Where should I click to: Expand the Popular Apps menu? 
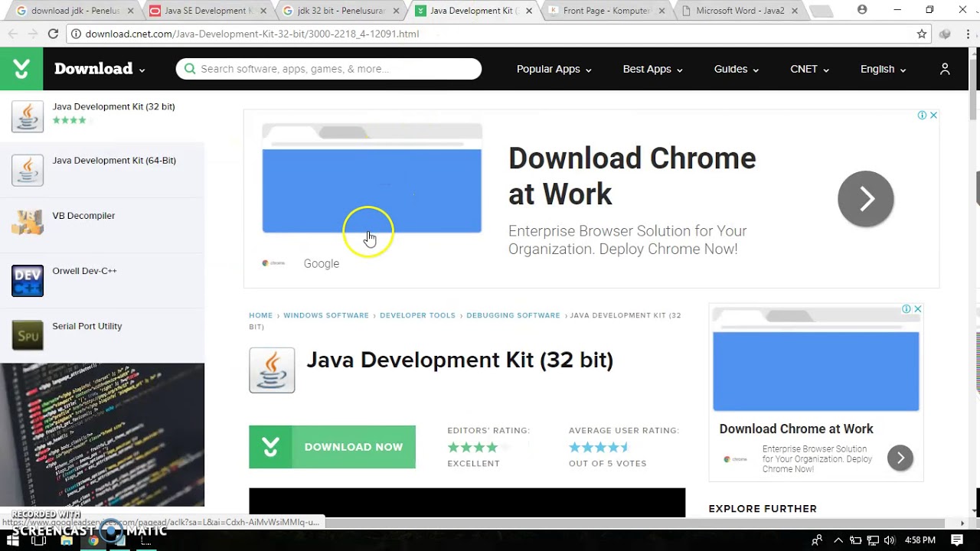click(554, 69)
